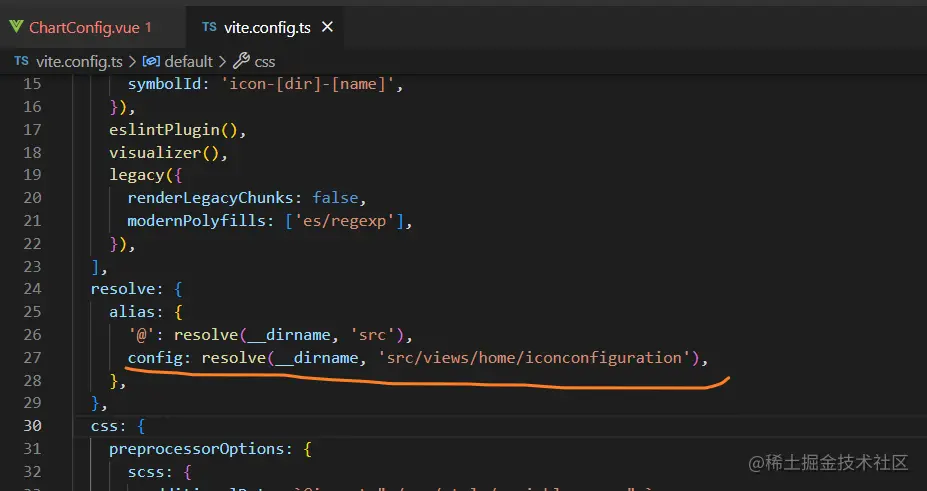Image resolution: width=927 pixels, height=491 pixels.
Task: Click the css key on line 30
Action: [105, 426]
